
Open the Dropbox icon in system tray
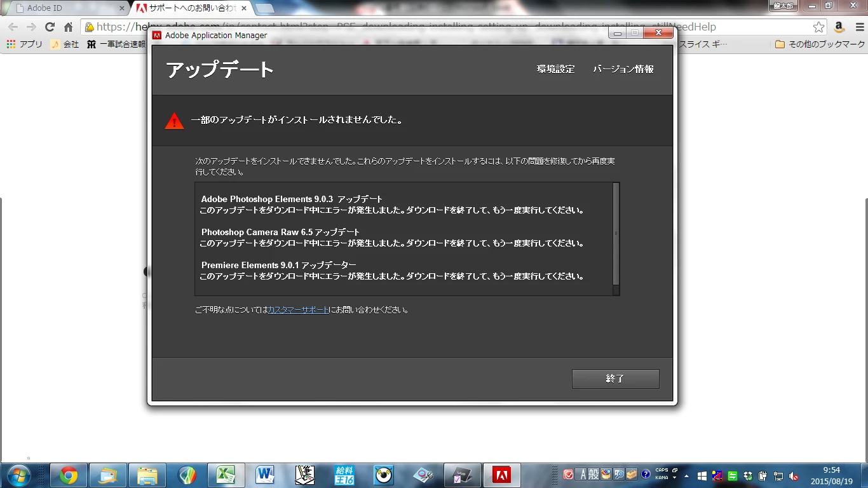point(748,475)
